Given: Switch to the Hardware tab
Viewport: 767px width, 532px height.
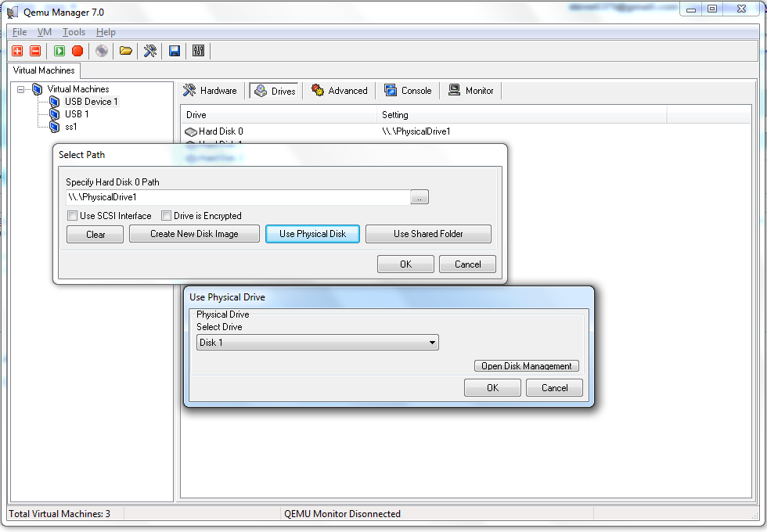Looking at the screenshot, I should 210,91.
